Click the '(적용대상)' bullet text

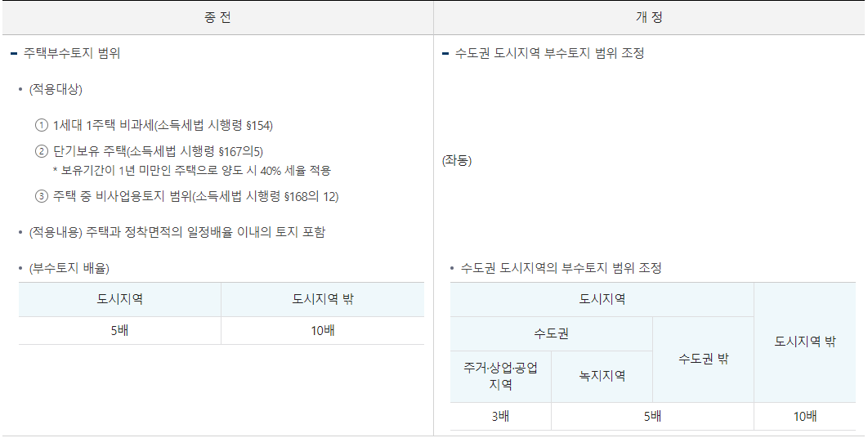click(x=56, y=90)
